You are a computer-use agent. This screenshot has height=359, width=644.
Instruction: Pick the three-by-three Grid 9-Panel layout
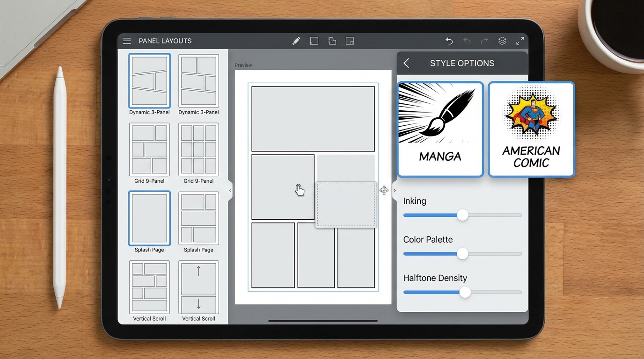pos(198,150)
